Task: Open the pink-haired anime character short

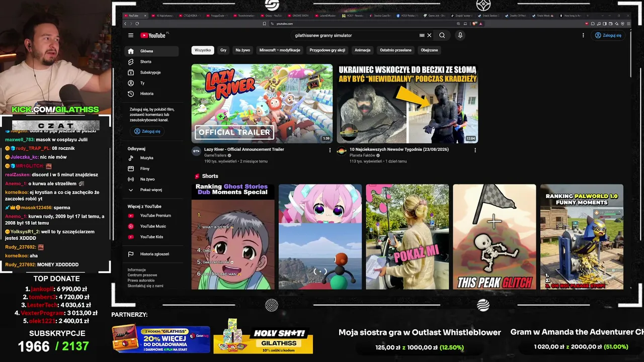Action: pyautogui.click(x=320, y=237)
